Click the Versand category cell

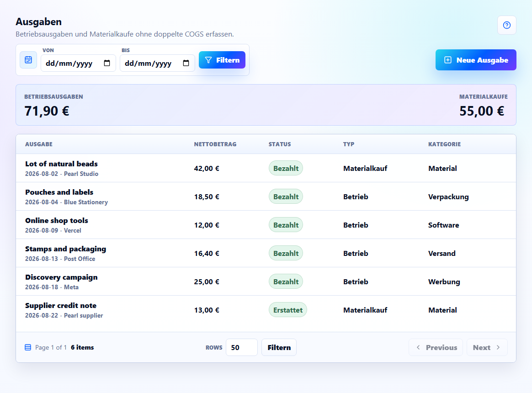[442, 253]
